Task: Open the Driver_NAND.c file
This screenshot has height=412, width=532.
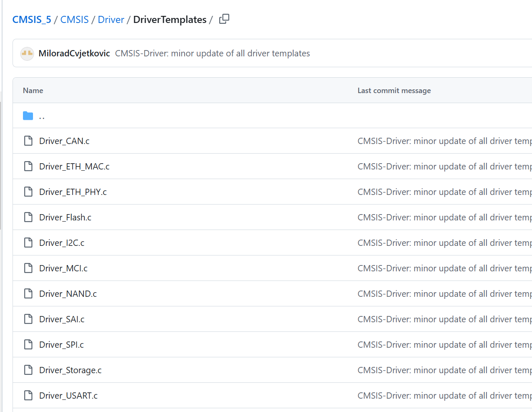Action: coord(68,294)
